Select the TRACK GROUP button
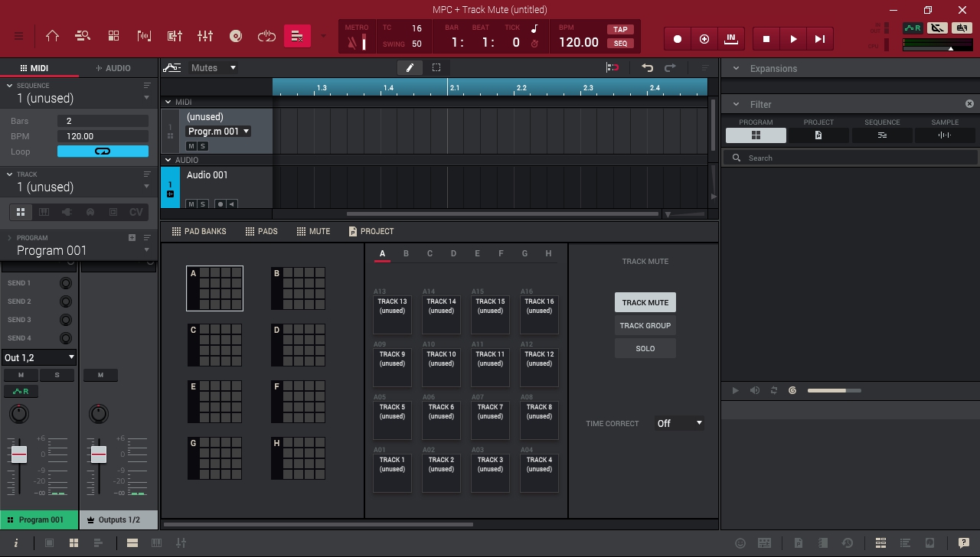Viewport: 980px width, 557px height. [645, 326]
